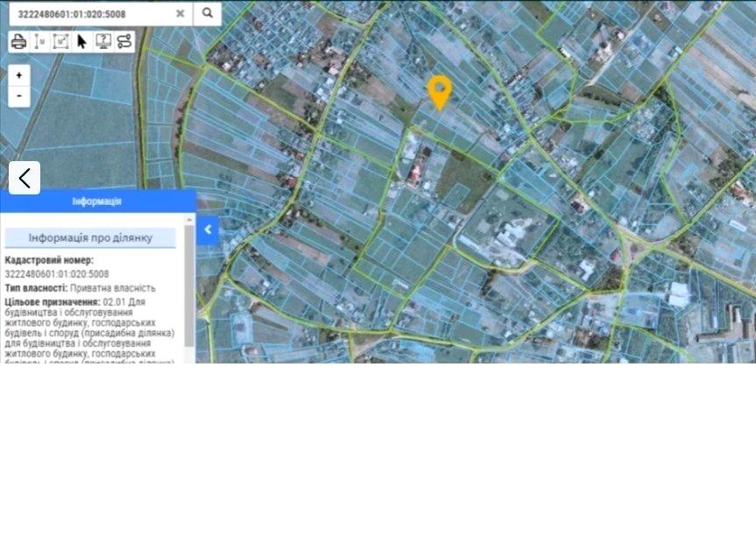The width and height of the screenshot is (756, 543).
Task: Select the distance measurement tool
Action: [x=39, y=41]
